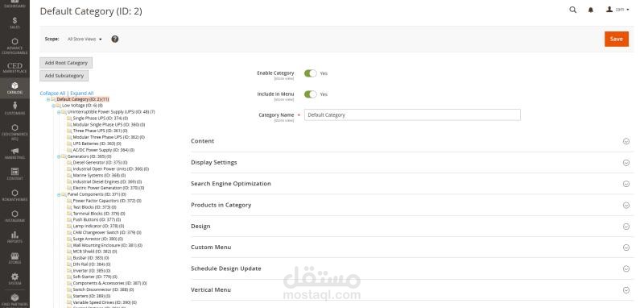The width and height of the screenshot is (644, 308).
Task: Expand the Custom Menu section
Action: [412, 248]
